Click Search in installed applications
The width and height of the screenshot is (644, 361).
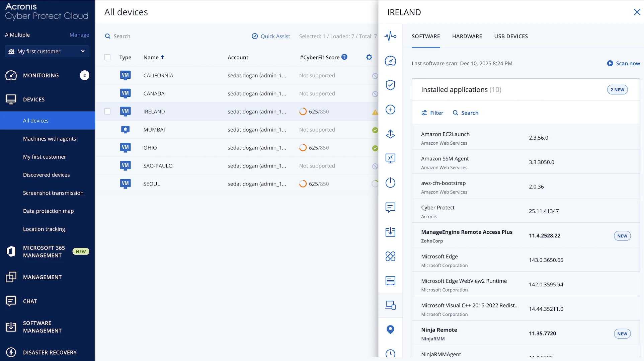pyautogui.click(x=465, y=113)
